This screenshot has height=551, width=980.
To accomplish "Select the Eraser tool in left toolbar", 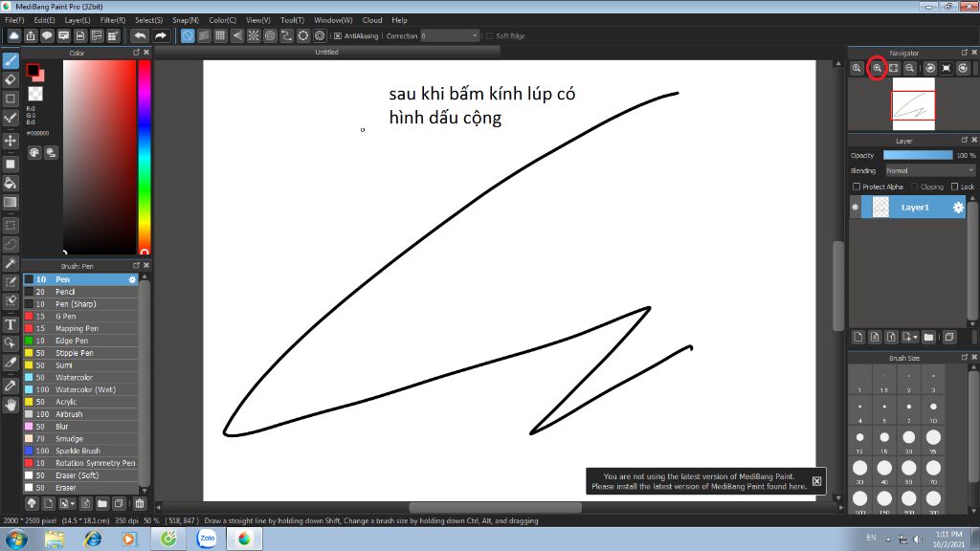I will (11, 79).
